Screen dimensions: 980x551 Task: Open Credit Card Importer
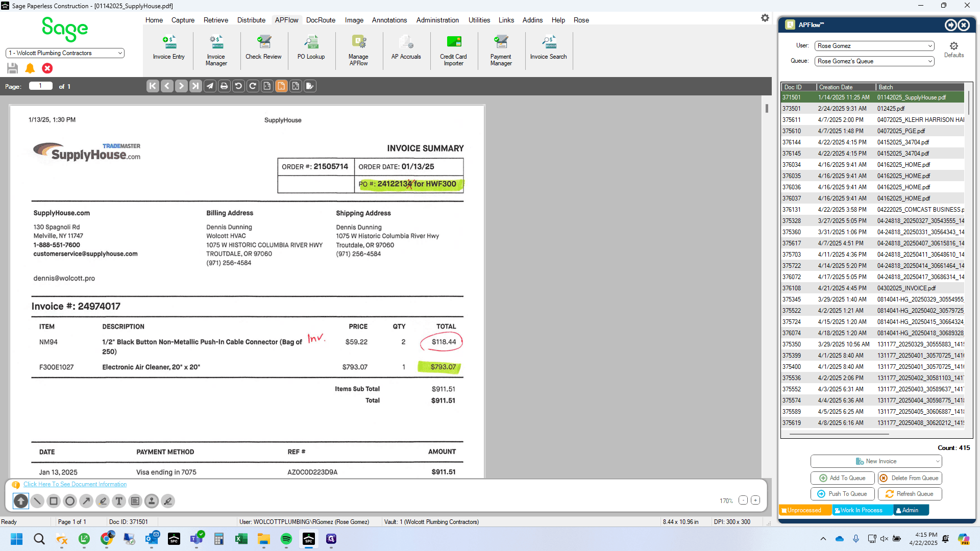click(453, 51)
